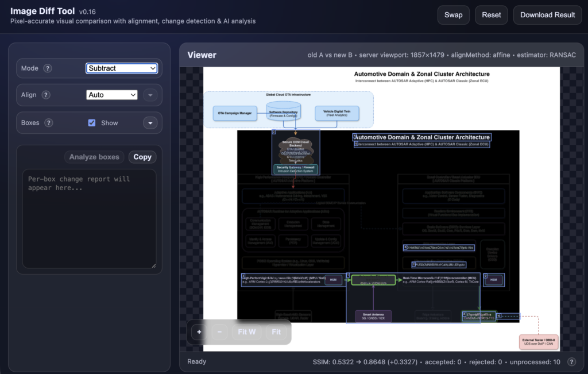Click the Swap button
The height and width of the screenshot is (374, 588).
[454, 15]
